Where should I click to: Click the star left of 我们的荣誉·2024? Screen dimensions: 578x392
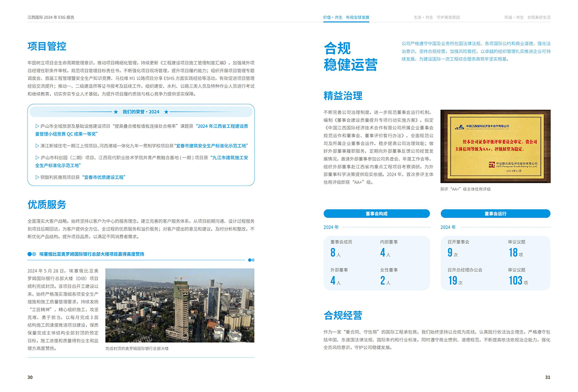[115, 112]
